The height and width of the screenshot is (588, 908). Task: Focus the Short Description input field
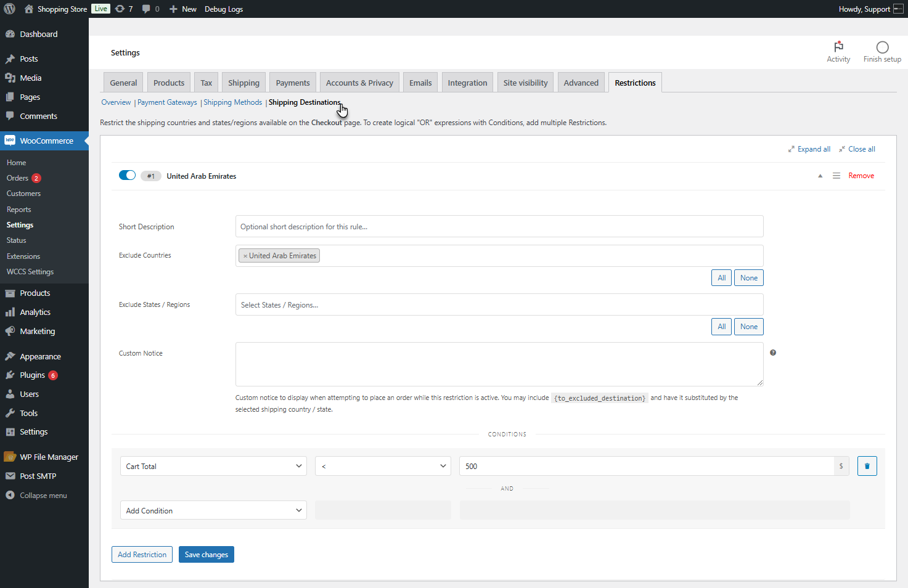(499, 226)
